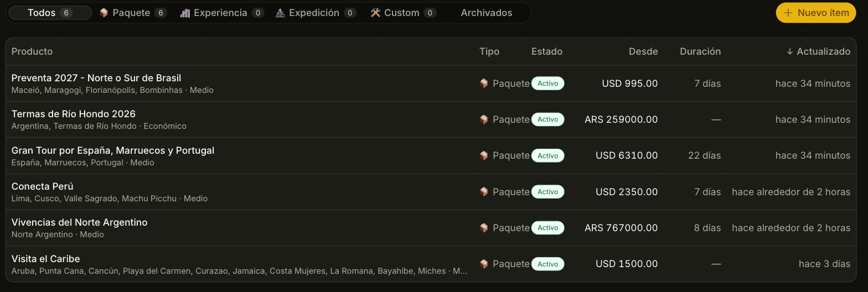Click the package icon in Visita el Caribe row
The image size is (868, 292).
[x=484, y=264]
